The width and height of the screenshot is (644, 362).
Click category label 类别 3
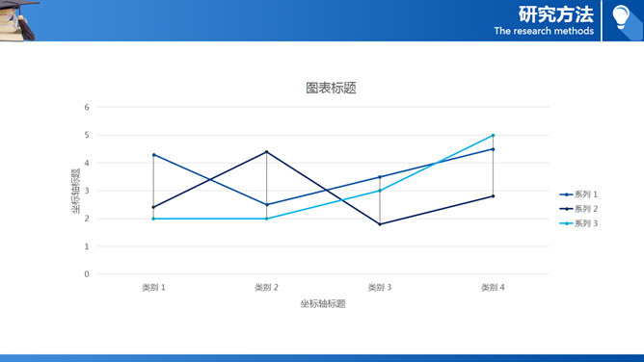click(380, 288)
